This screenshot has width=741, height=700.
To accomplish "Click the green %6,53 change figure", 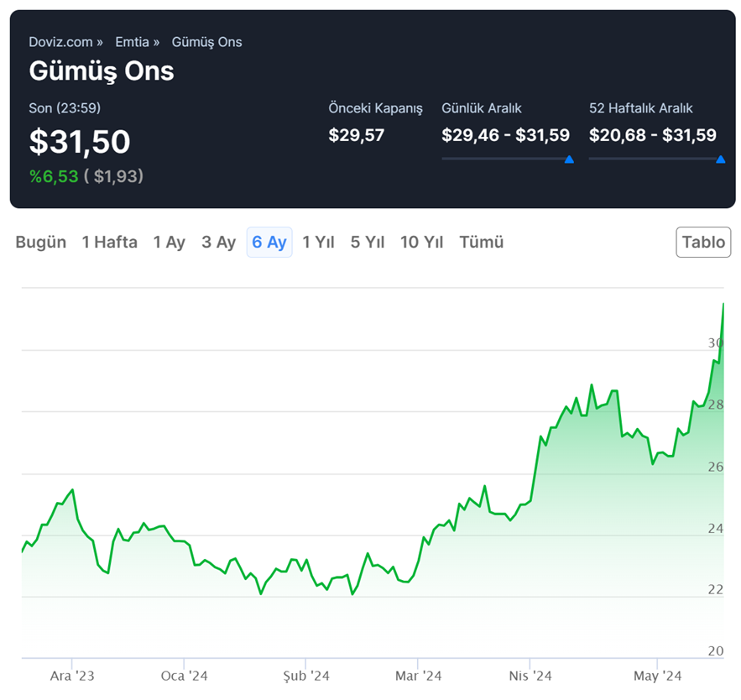I will click(53, 176).
